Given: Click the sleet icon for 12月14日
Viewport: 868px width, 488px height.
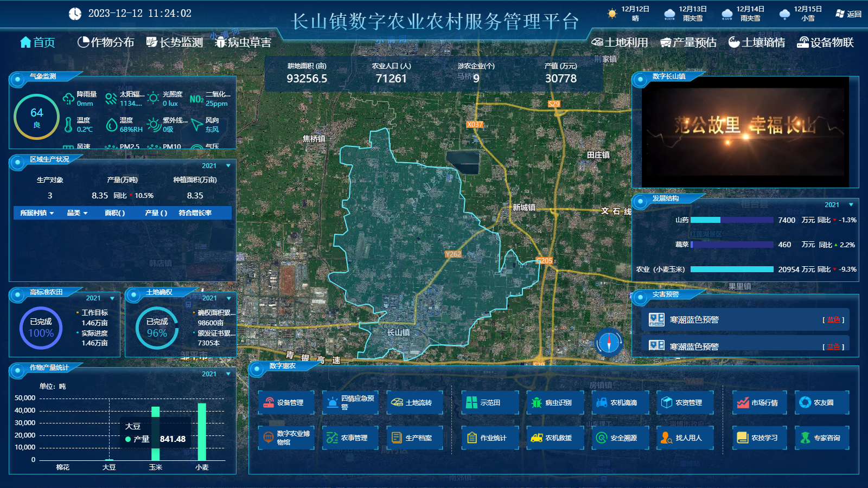Looking at the screenshot, I should point(727,14).
